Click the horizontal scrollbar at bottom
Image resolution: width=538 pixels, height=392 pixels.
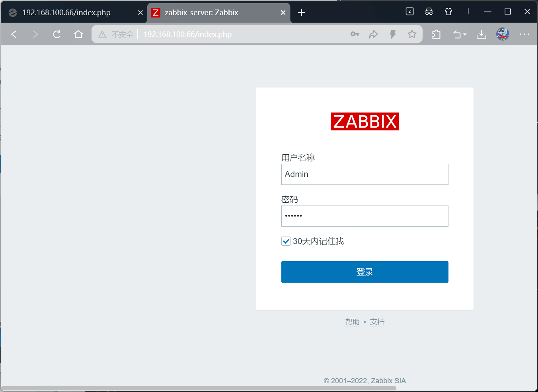(x=199, y=388)
